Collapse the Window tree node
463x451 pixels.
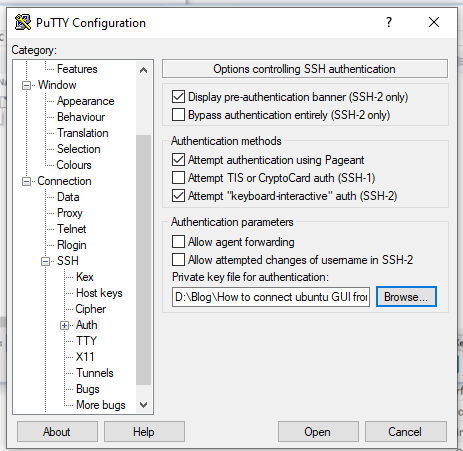(x=26, y=85)
